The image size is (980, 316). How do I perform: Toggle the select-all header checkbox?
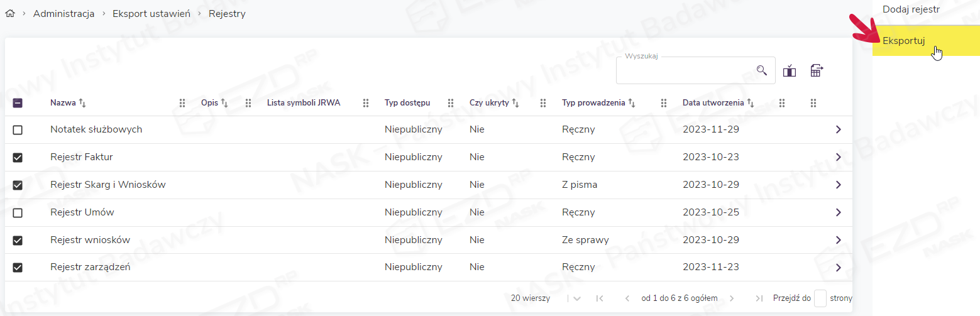tap(18, 103)
